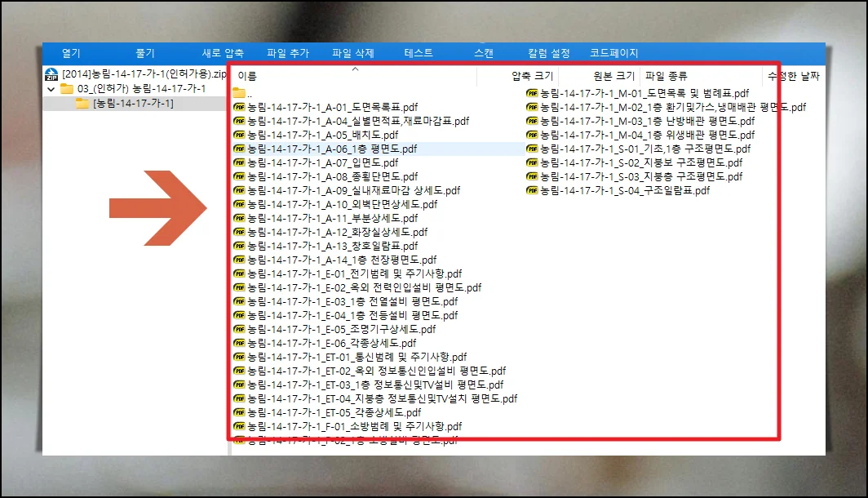Click the PDF icon beside A-06_1층 평면도.pdf
This screenshot has height=498, width=868.
[239, 149]
